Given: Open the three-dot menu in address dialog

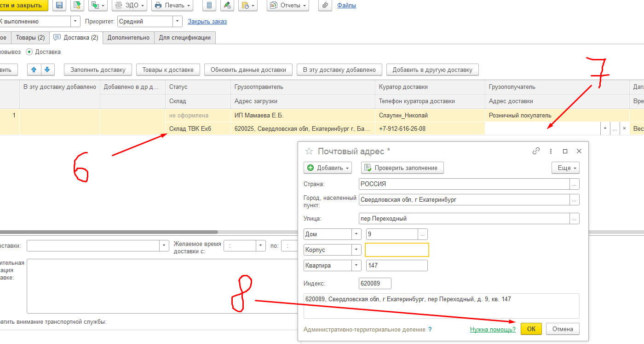Looking at the screenshot, I should (x=551, y=151).
